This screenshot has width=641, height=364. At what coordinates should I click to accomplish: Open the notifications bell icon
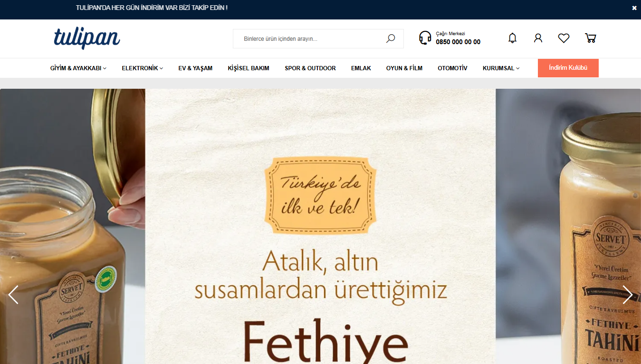tap(512, 38)
